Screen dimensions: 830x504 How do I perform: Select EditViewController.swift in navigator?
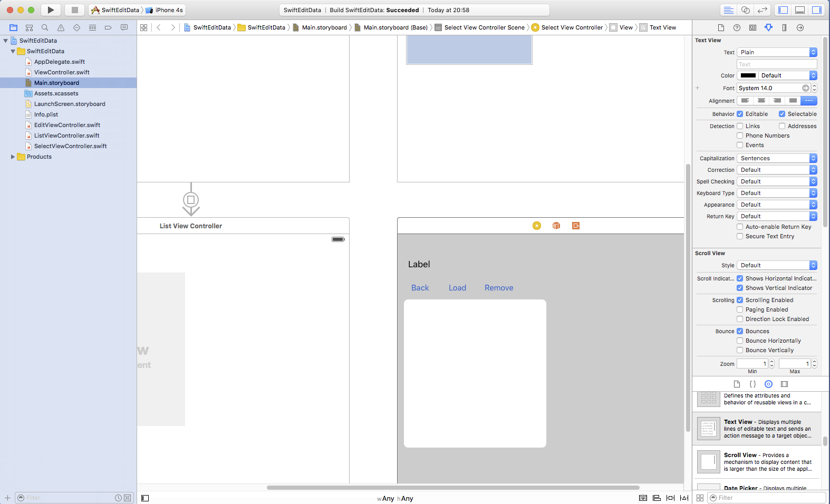[67, 125]
